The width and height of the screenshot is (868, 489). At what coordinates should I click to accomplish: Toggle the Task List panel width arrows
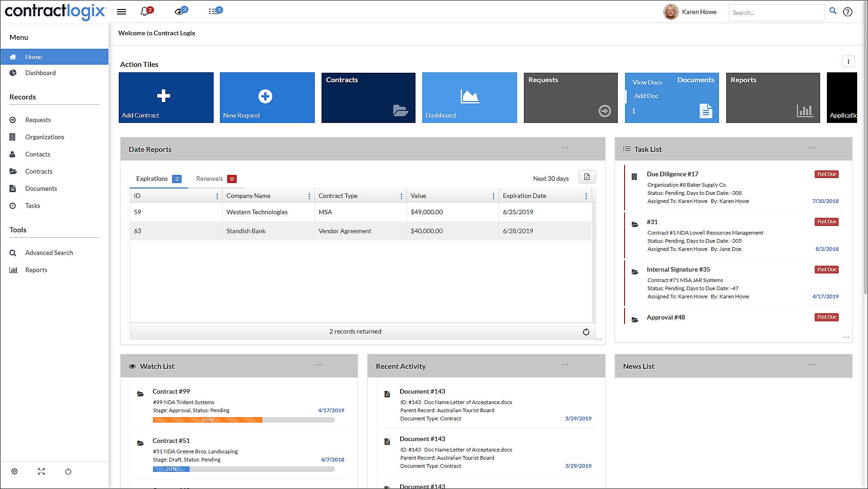[x=812, y=148]
